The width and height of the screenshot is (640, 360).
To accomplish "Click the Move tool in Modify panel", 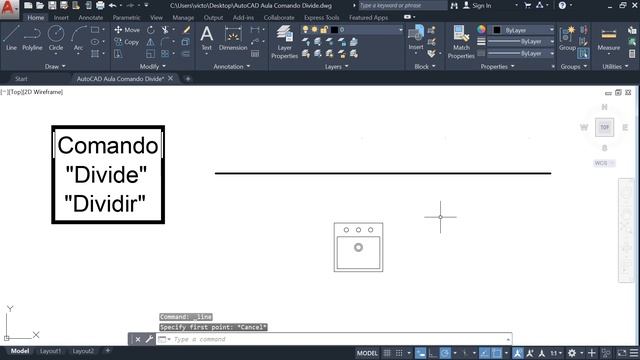I will [x=127, y=30].
